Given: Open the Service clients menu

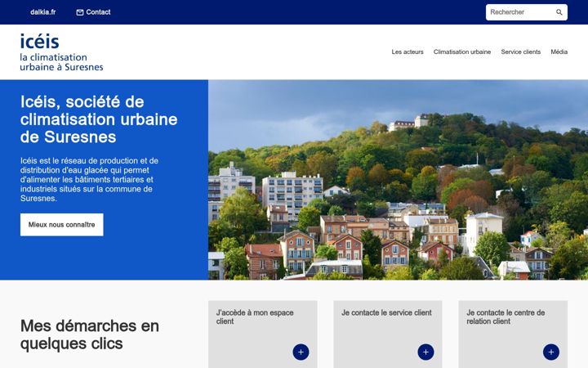Looking at the screenshot, I should point(520,52).
